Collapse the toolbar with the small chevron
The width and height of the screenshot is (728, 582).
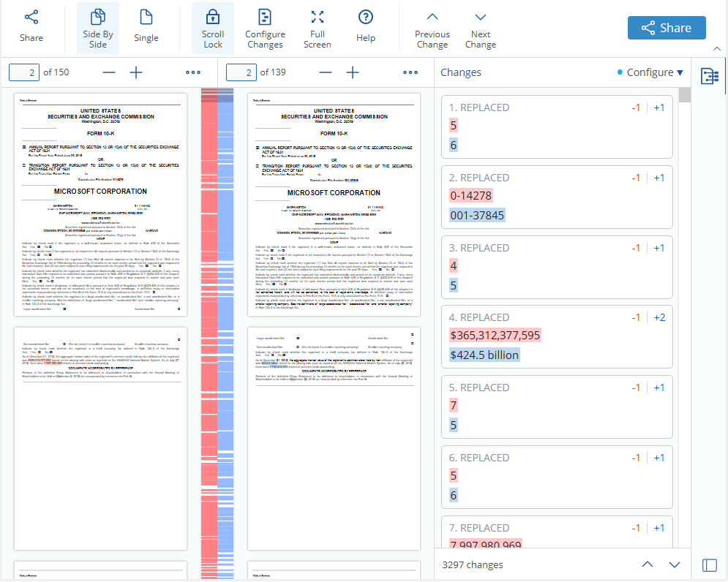[717, 49]
